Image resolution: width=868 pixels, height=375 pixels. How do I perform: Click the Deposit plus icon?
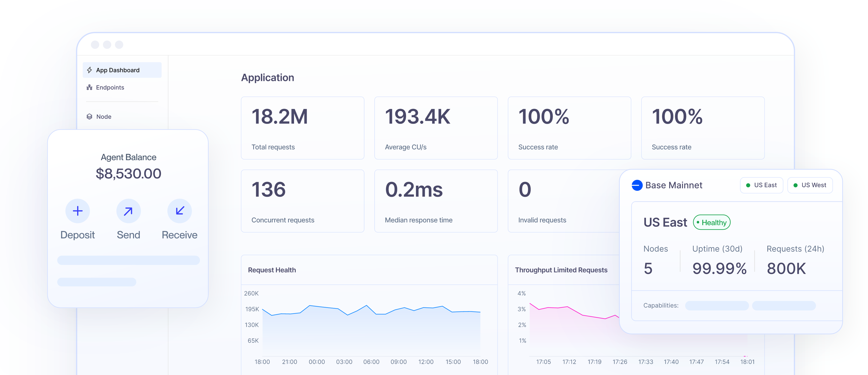click(x=78, y=211)
